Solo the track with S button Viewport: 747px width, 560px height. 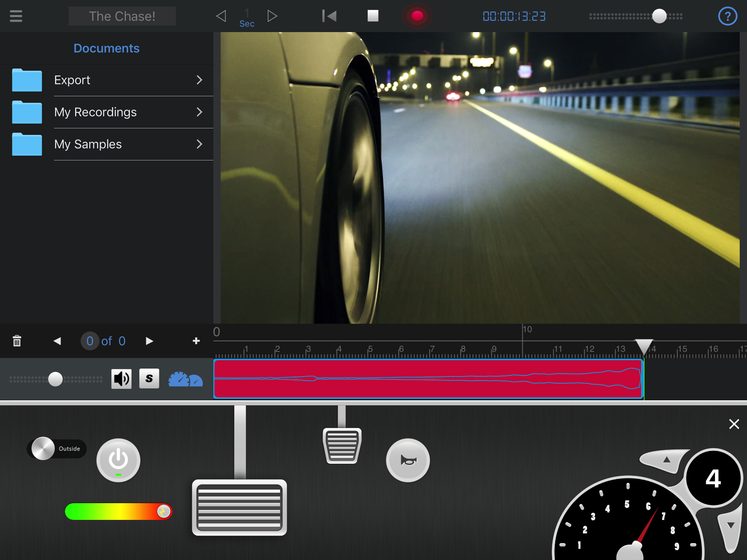click(x=149, y=378)
